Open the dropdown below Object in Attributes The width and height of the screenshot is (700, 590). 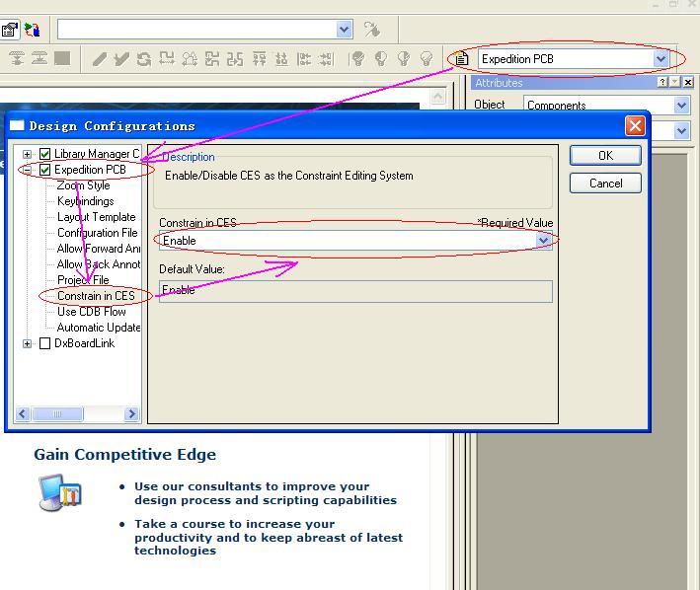point(681,131)
